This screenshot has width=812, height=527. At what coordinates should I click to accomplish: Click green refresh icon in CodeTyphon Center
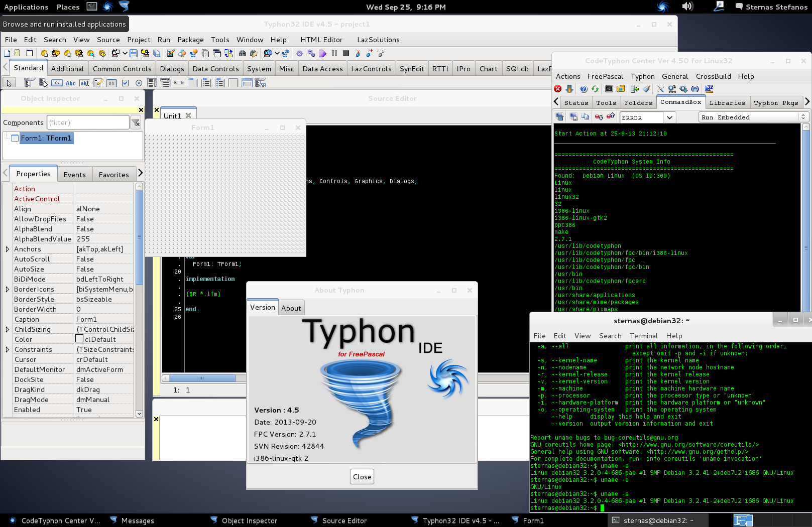coord(595,89)
